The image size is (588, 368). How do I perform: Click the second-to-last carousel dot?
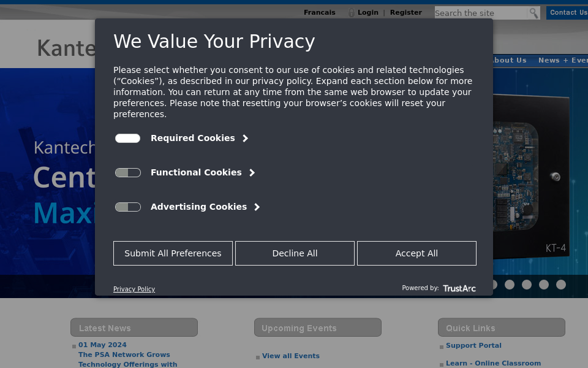[x=544, y=285]
